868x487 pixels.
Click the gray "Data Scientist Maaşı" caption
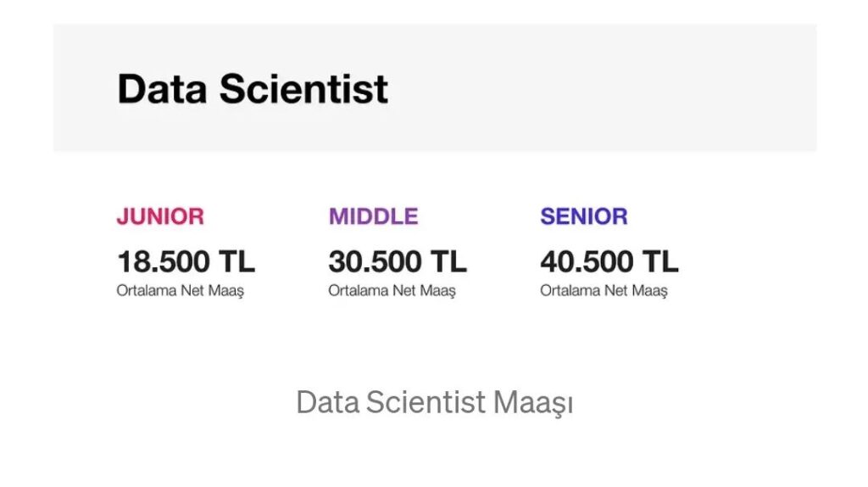pyautogui.click(x=434, y=402)
